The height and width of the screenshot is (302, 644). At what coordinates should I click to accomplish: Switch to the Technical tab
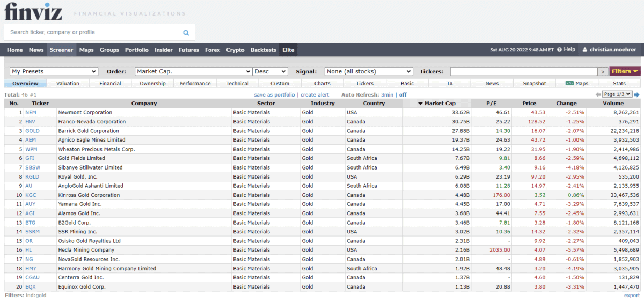tap(237, 83)
